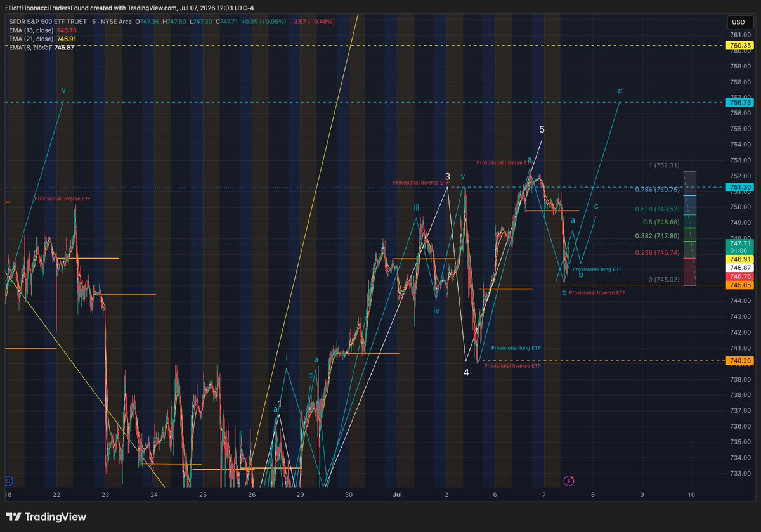Click the pink lightning event icon

[569, 481]
